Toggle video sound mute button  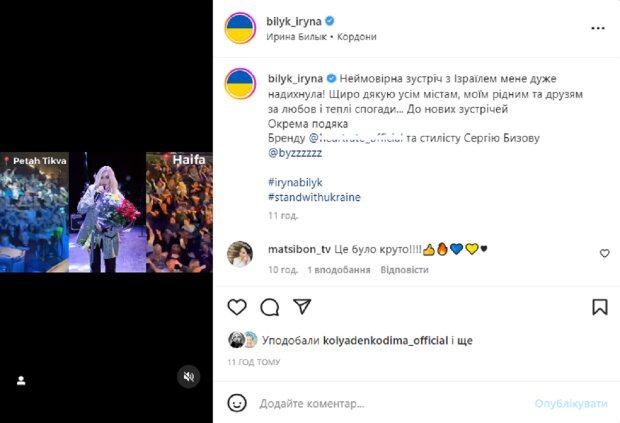[x=188, y=376]
